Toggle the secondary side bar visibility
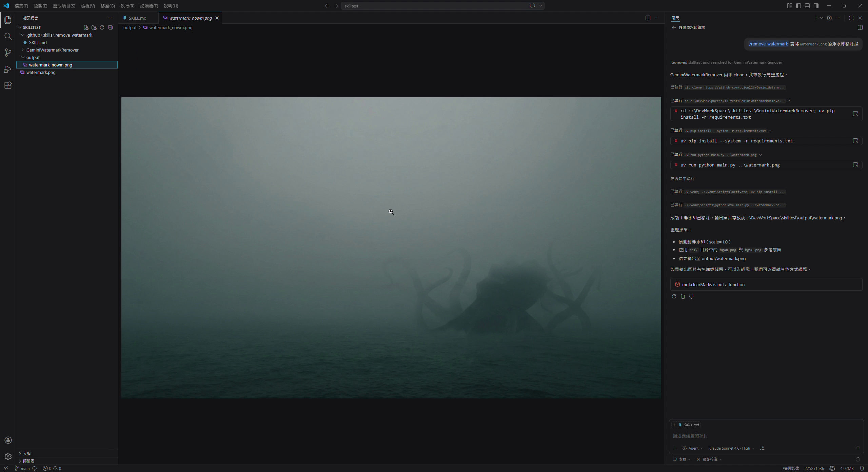 pyautogui.click(x=816, y=6)
